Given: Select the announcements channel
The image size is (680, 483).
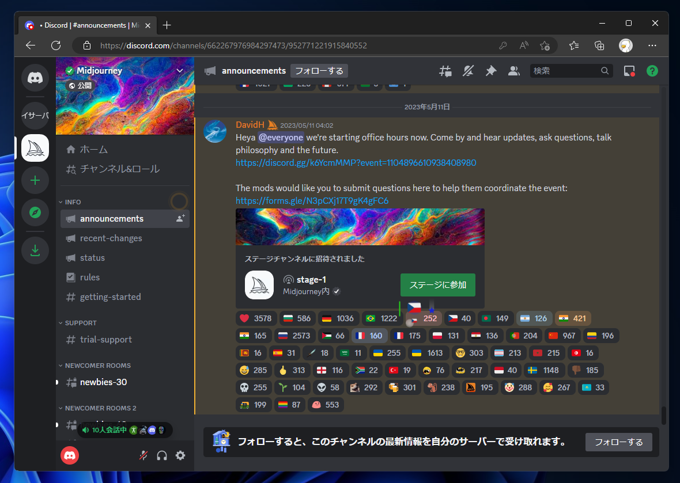Looking at the screenshot, I should pos(125,219).
